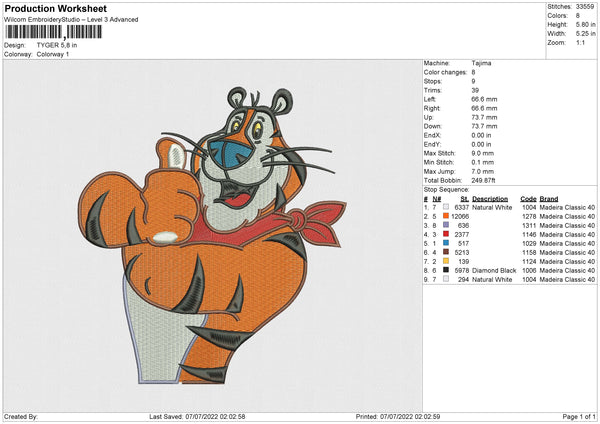Select the blue swatch with 517 stitches

(446, 243)
